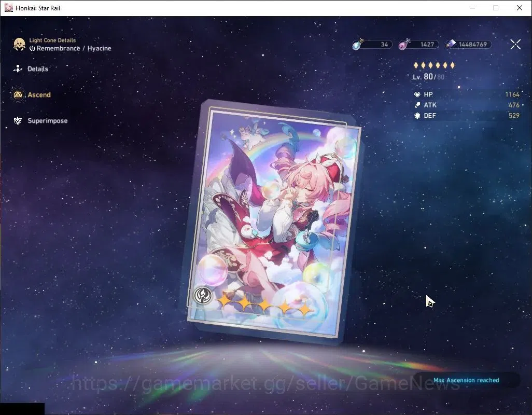The height and width of the screenshot is (415, 532).
Task: Click the ATK value 476
Action: tap(514, 105)
